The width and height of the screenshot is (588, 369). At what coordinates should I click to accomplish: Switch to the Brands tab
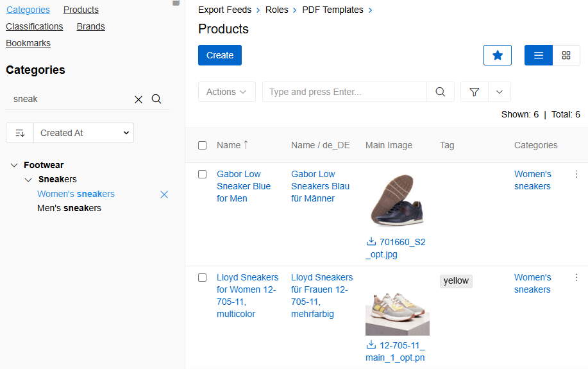point(90,26)
